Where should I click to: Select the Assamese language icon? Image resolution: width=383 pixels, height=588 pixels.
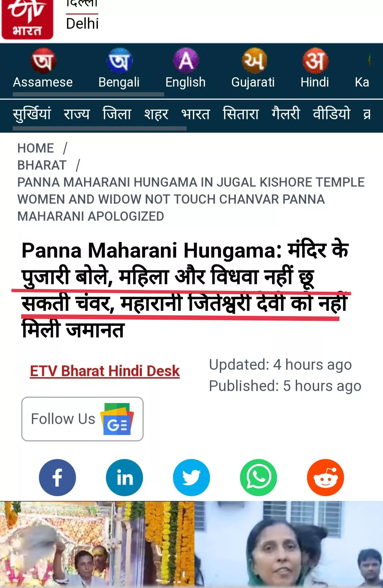coord(43,61)
